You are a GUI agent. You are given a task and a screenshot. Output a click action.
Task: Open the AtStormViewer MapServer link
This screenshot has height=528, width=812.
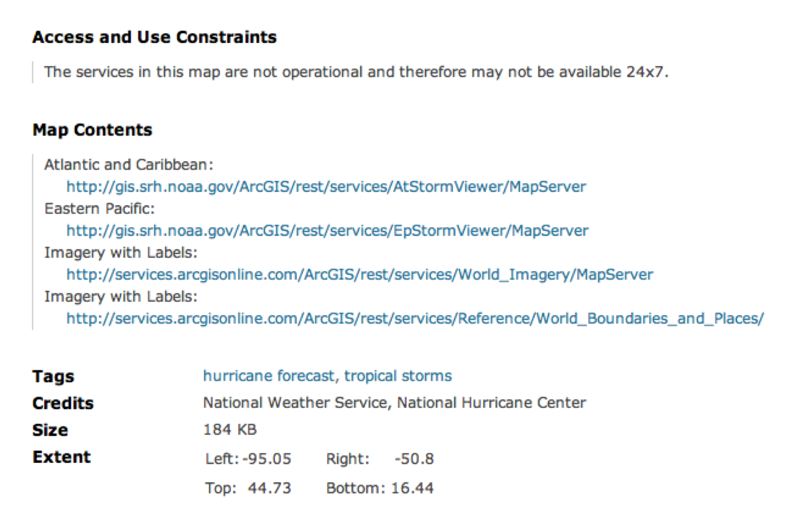pos(326,187)
